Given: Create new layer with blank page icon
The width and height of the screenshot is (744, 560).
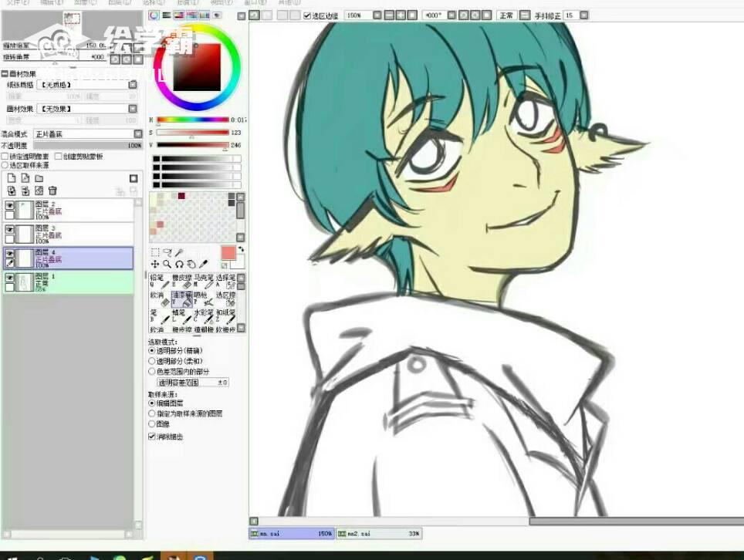Looking at the screenshot, I should pyautogui.click(x=12, y=178).
